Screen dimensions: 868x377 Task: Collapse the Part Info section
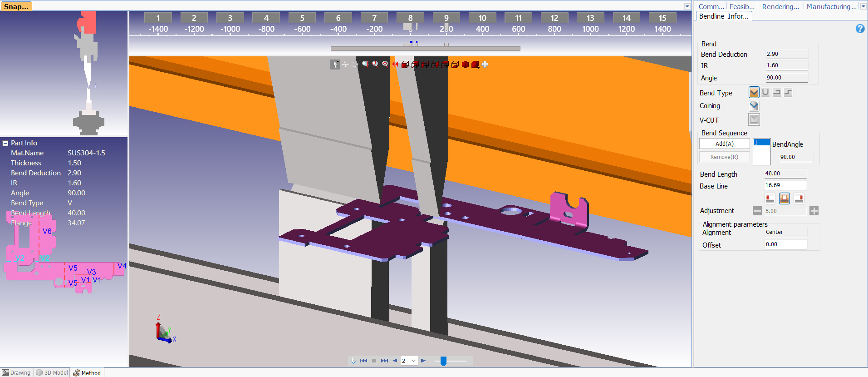(x=5, y=143)
